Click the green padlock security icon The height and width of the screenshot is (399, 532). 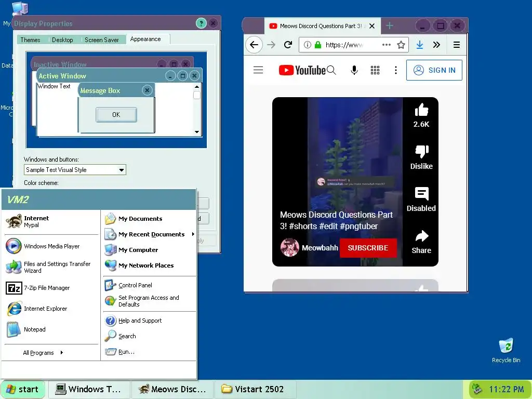tap(318, 45)
